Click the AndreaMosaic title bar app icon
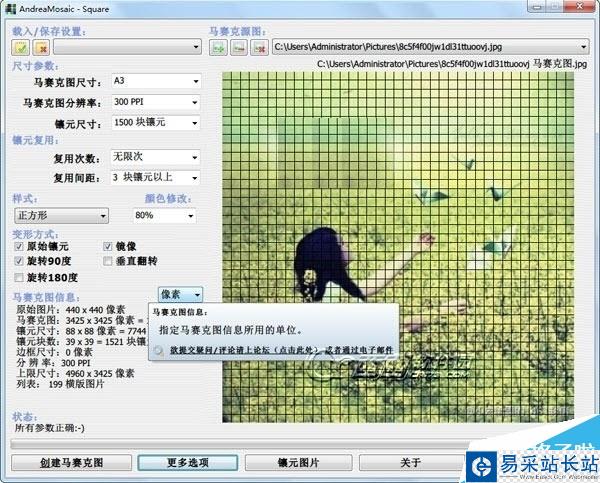 [11, 8]
